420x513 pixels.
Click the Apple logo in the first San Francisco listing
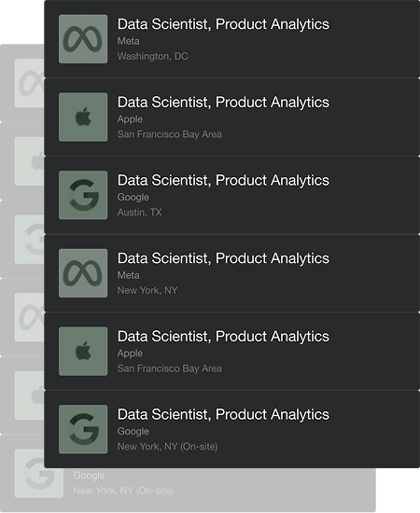coord(83,118)
